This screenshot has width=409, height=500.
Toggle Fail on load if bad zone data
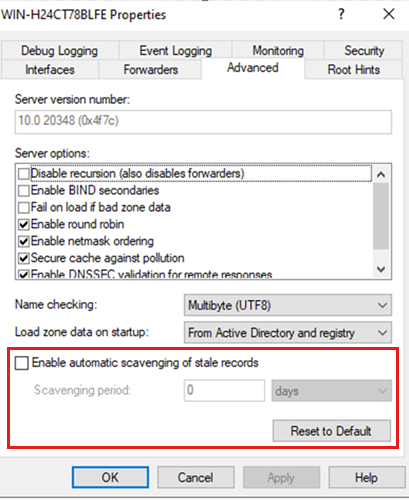pos(24,208)
